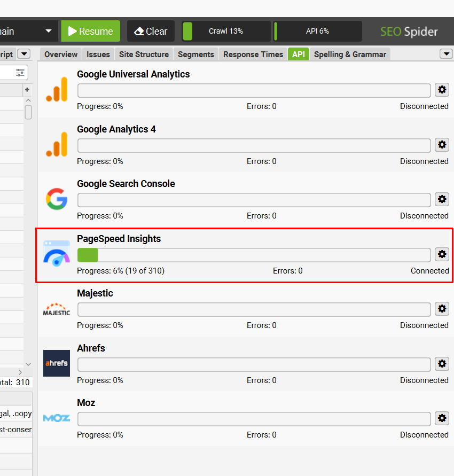454x476 pixels.
Task: Click the 'Ahrefs' heading text
Action: 91,348
